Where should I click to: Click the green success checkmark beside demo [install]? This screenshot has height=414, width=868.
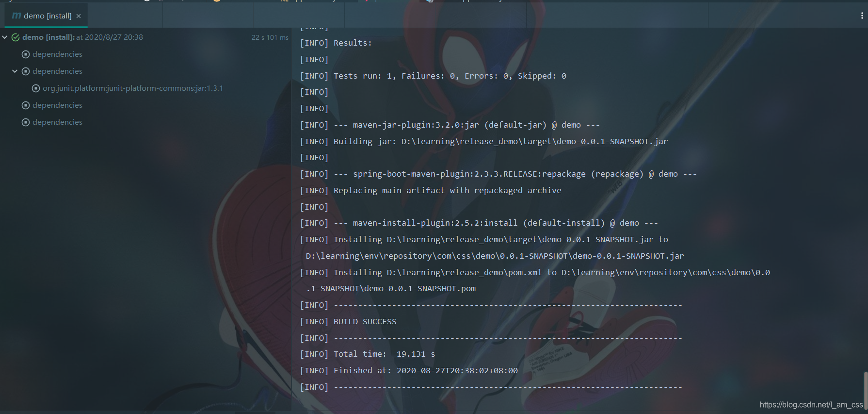point(16,37)
